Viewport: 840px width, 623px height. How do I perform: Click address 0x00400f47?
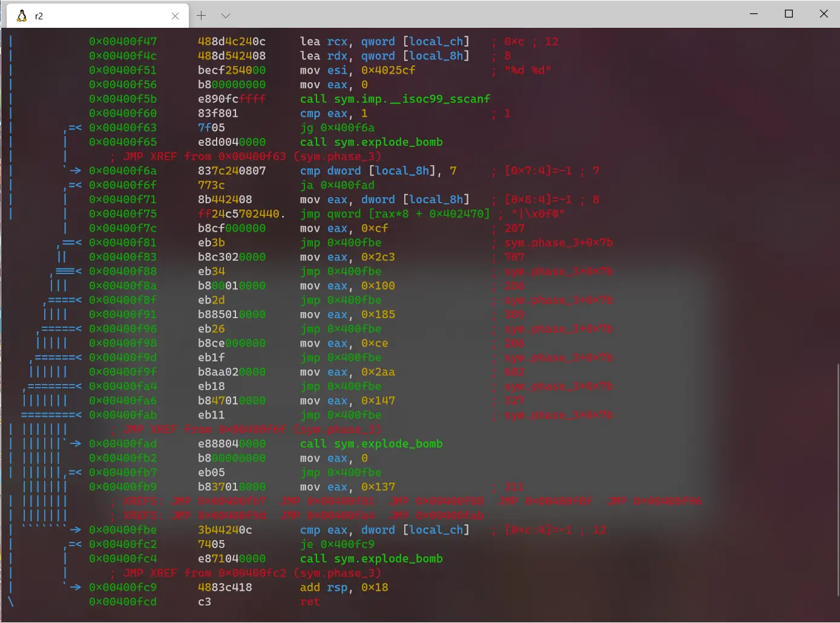point(123,42)
